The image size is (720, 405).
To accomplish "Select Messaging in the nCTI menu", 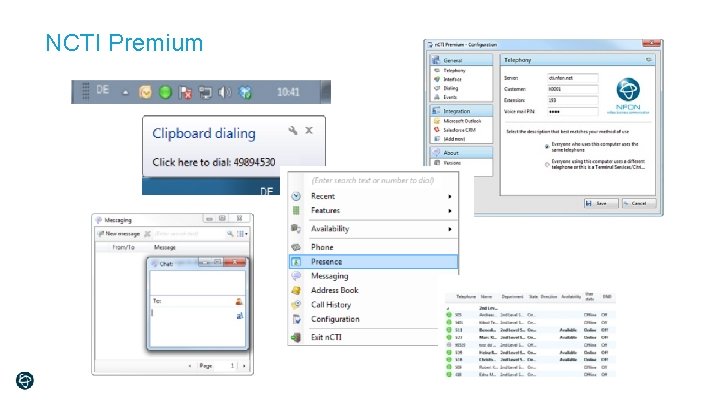I will coord(373,276).
